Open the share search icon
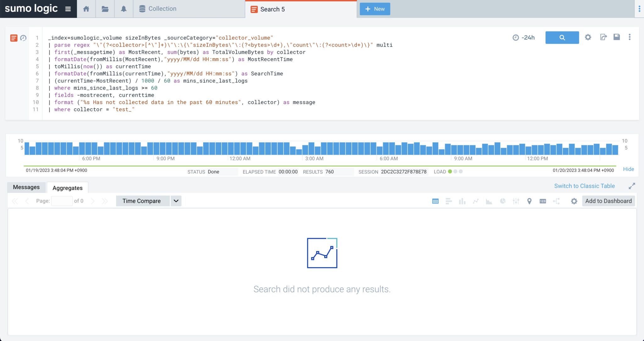This screenshot has width=644, height=341. click(x=603, y=37)
